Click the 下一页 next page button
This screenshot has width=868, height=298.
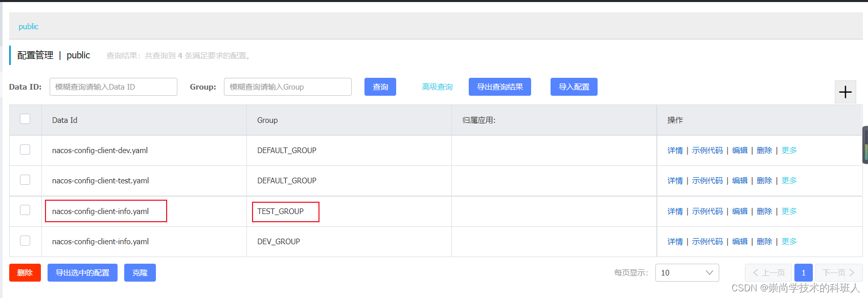pos(839,273)
